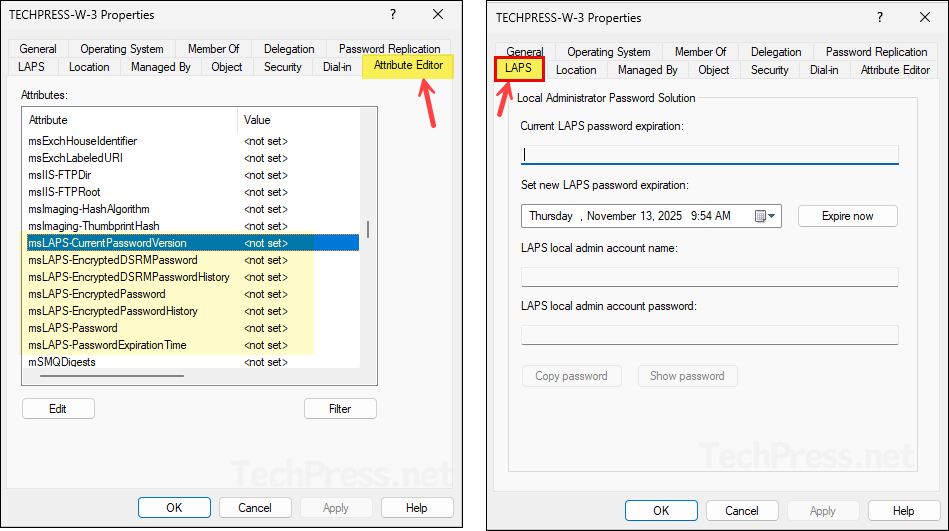949x531 pixels.
Task: Open Location tab in left window
Action: tap(89, 67)
